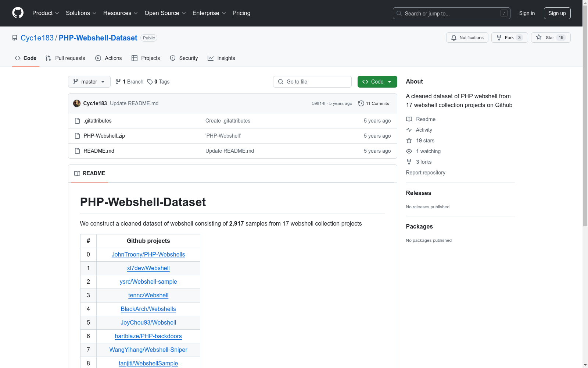Select the README tab in the file viewer
Screen dimensions: 588x368
(90, 173)
